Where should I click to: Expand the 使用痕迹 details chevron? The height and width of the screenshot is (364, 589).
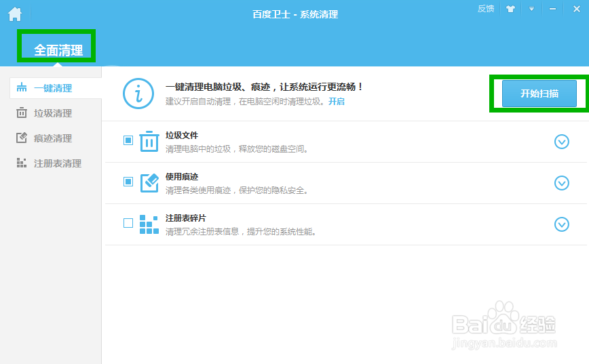click(562, 183)
